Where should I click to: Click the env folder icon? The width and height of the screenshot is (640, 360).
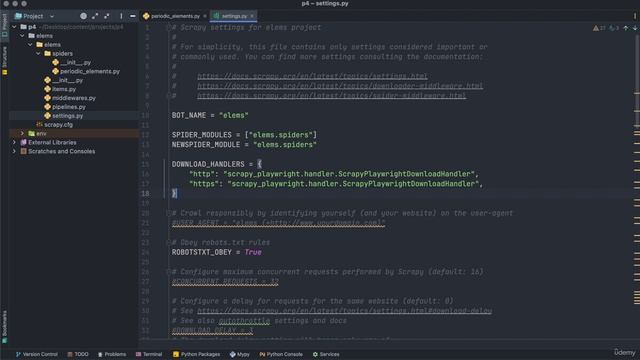point(31,133)
